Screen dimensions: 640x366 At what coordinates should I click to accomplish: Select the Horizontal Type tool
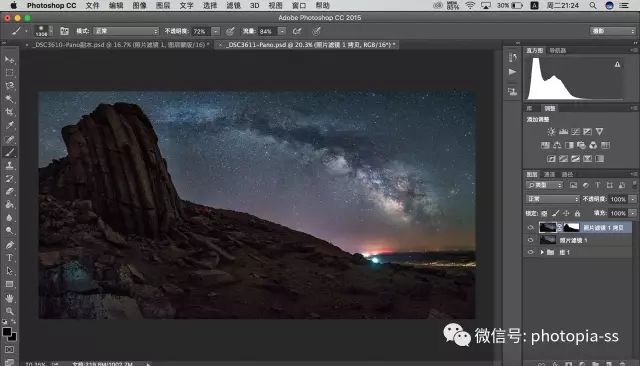tap(9, 258)
